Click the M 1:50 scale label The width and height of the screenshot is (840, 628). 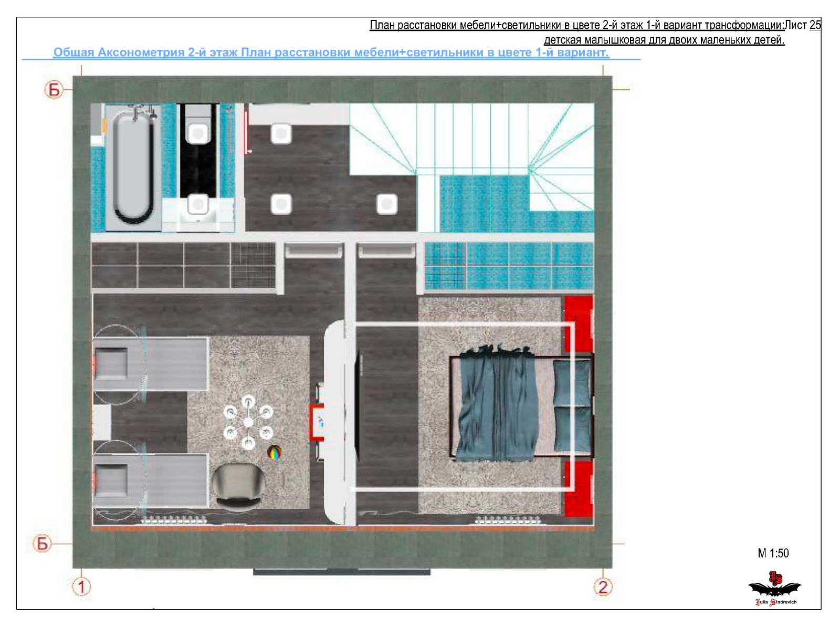[773, 553]
